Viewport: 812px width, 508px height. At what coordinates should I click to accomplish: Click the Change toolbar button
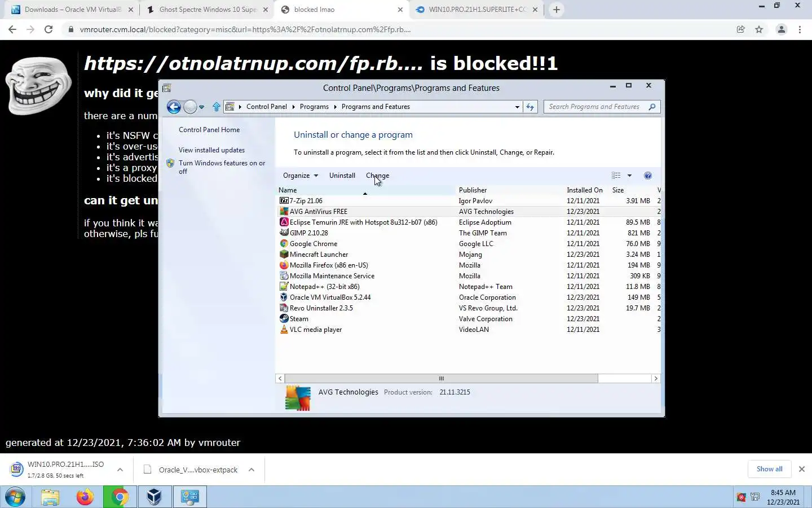(x=377, y=176)
